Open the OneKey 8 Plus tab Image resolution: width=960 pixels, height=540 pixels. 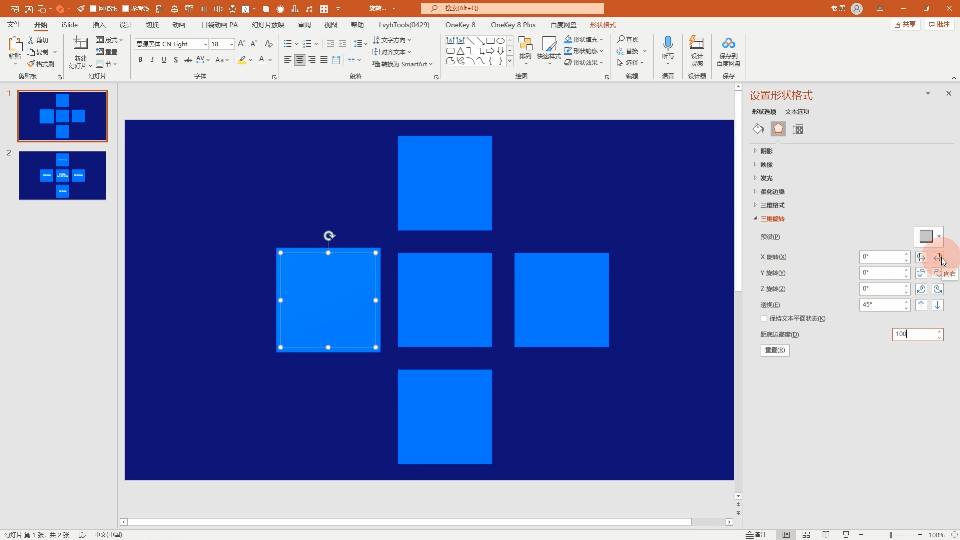coord(513,25)
